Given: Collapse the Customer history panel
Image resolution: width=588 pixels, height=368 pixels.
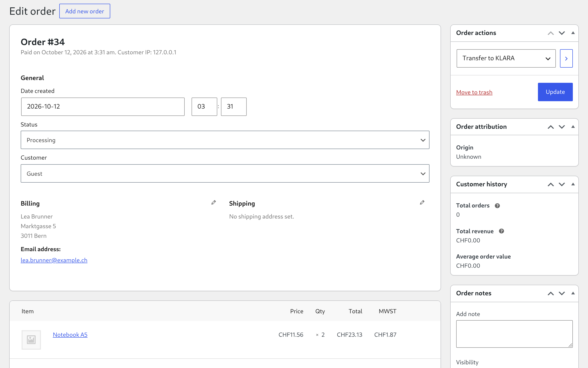Looking at the screenshot, I should point(573,184).
